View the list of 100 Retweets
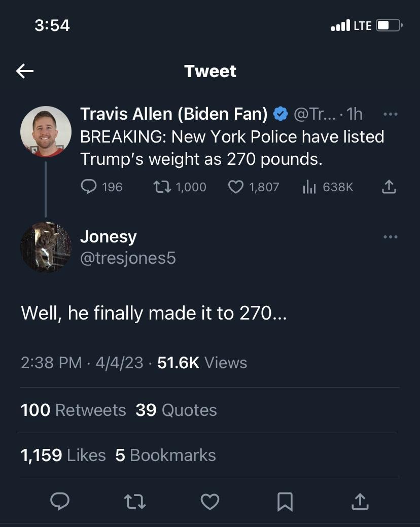This screenshot has width=420, height=527. (x=73, y=411)
